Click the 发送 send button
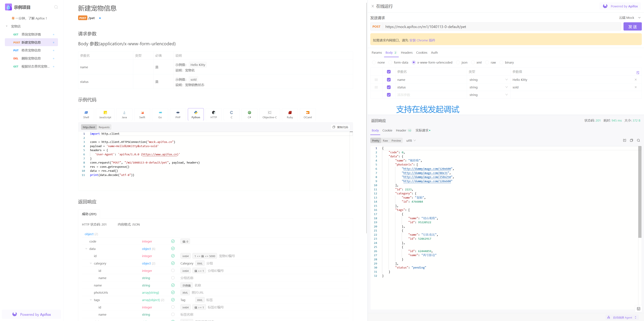This screenshot has height=321, width=644. [632, 26]
